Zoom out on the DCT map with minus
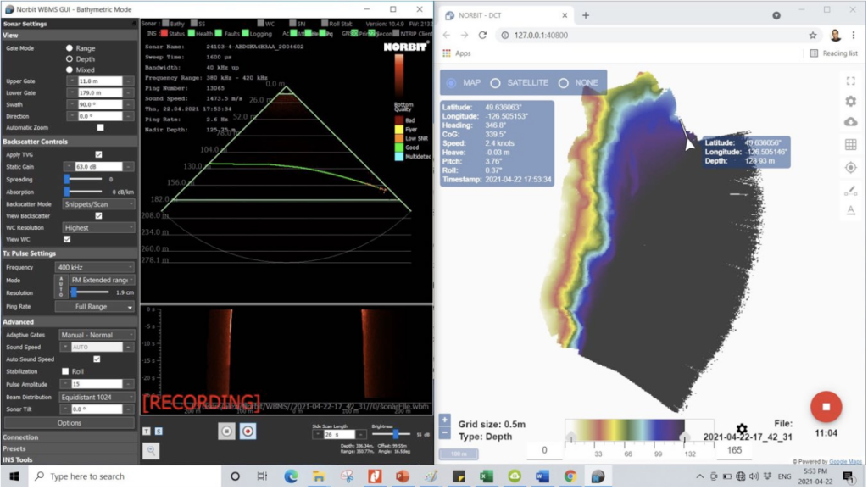Image resolution: width=868 pixels, height=490 pixels. pos(445,432)
